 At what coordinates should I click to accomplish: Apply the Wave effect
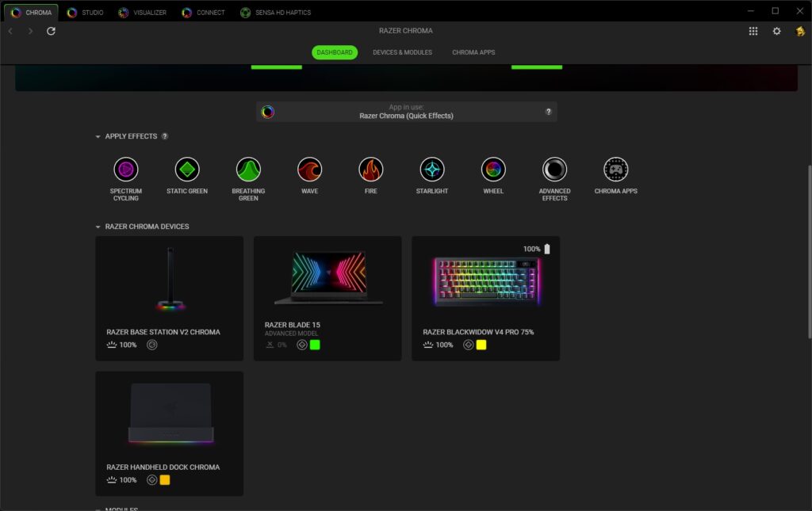(x=310, y=169)
